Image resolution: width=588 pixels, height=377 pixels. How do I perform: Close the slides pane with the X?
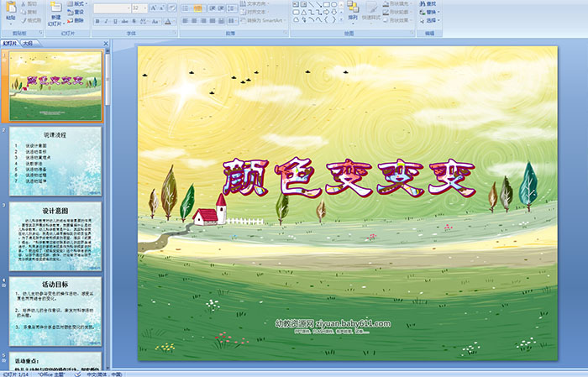pyautogui.click(x=106, y=44)
